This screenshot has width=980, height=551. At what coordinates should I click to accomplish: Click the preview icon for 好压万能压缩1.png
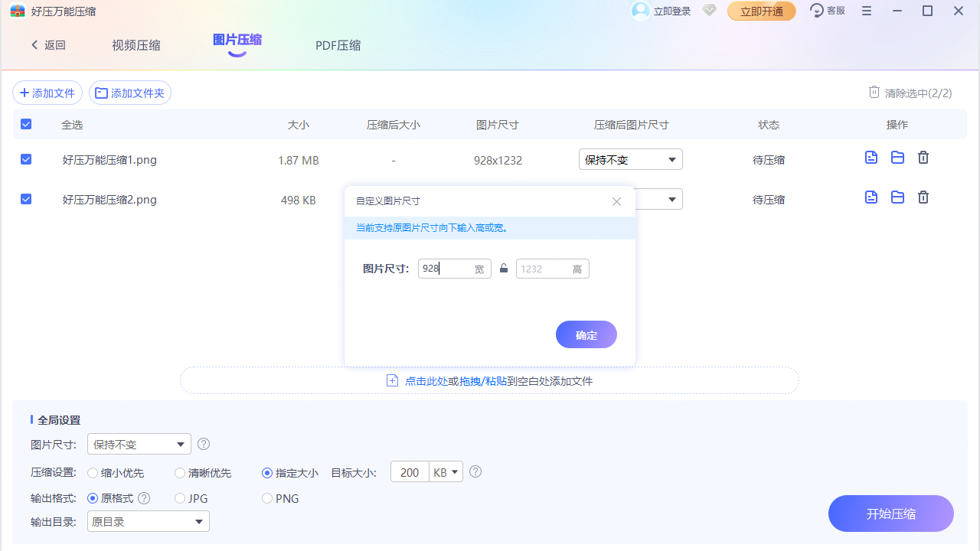871,157
